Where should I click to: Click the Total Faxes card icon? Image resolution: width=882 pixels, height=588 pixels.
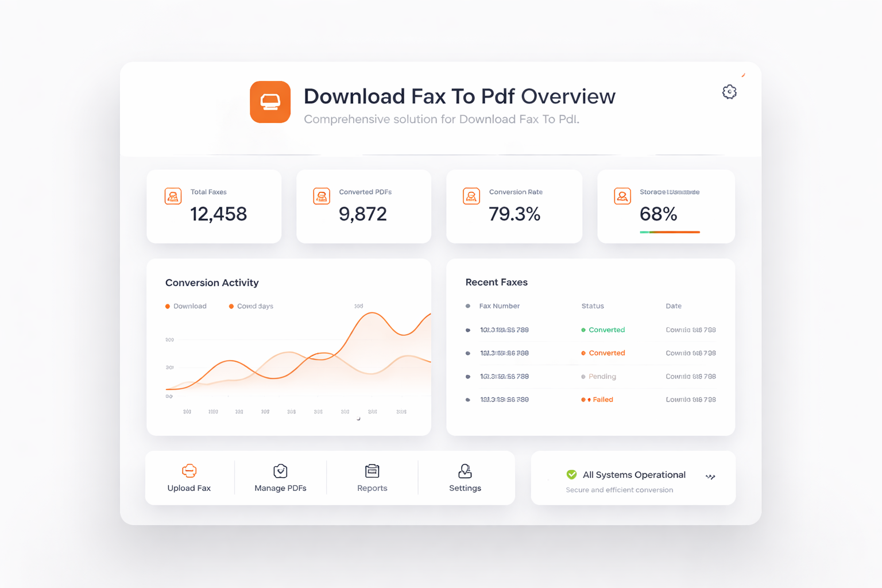[x=173, y=196]
